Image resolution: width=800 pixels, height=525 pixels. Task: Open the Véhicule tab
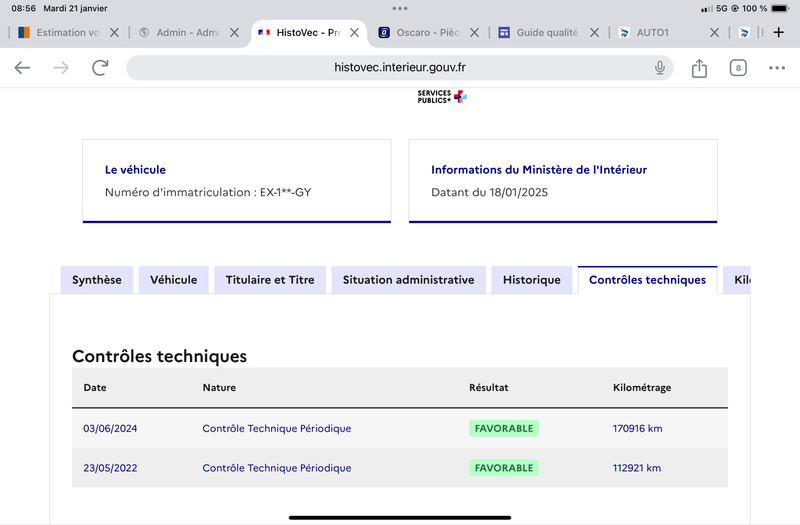[173, 280]
